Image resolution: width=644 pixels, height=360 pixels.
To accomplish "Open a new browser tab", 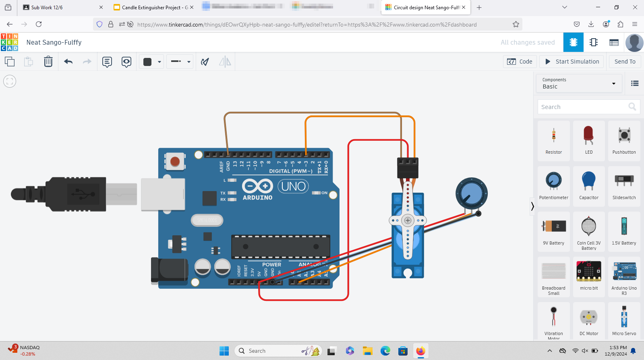I will point(479,7).
